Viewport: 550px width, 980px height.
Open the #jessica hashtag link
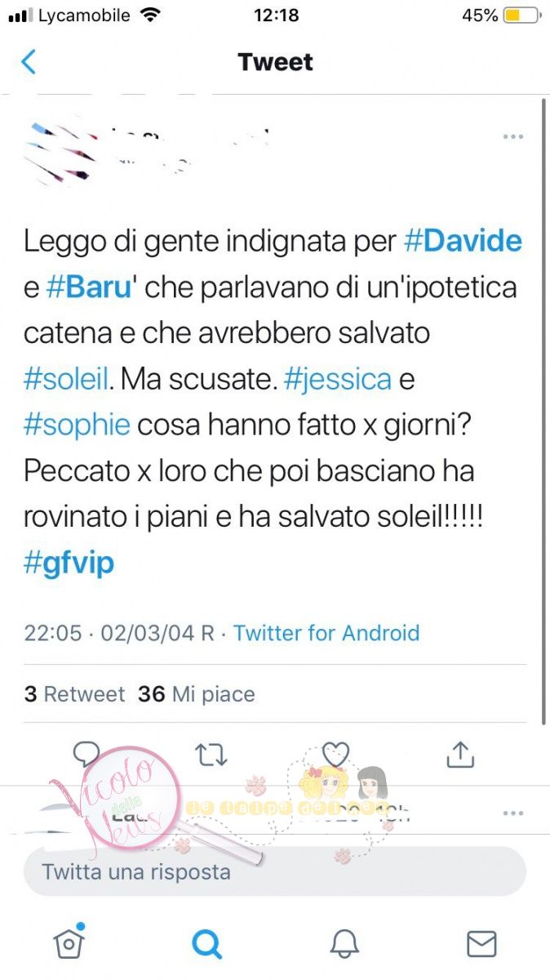(x=339, y=380)
